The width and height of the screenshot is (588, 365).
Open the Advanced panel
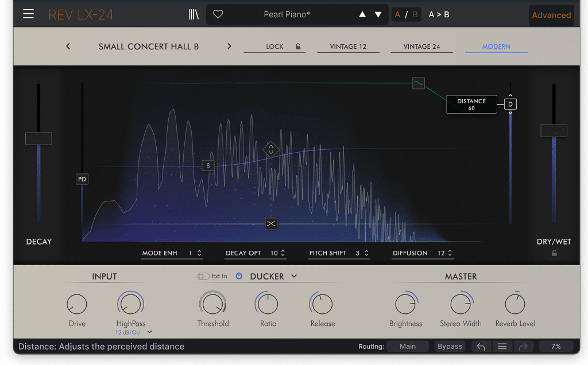tap(551, 15)
